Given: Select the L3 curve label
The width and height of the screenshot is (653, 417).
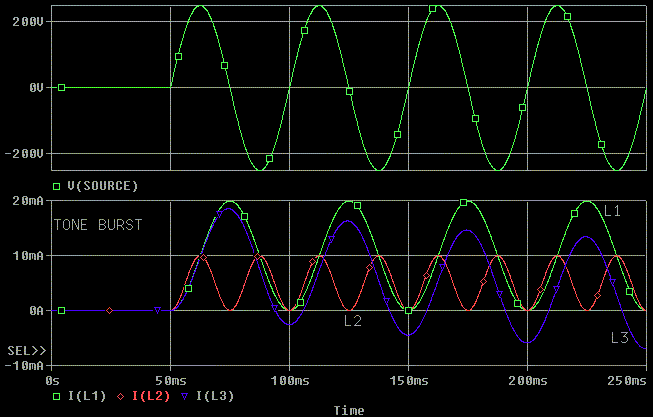Looking at the screenshot, I should (x=619, y=338).
